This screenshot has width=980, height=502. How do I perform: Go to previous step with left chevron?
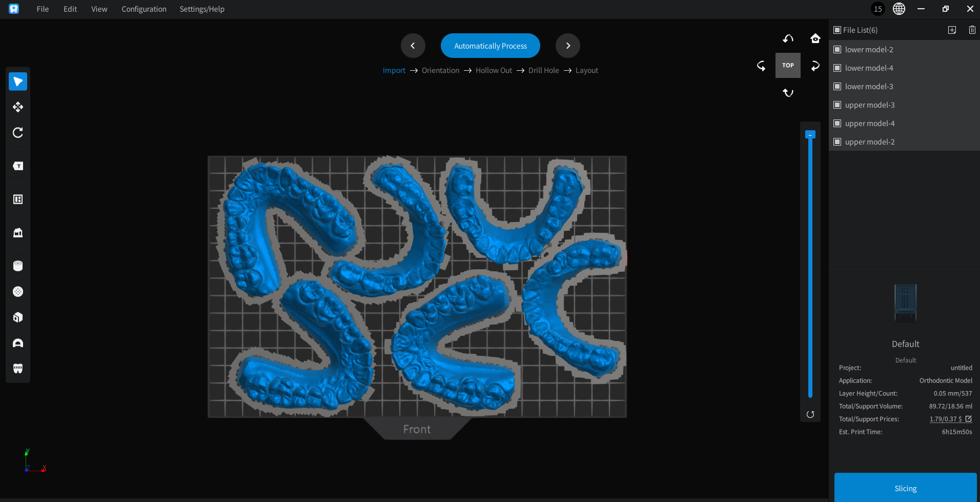pos(413,46)
